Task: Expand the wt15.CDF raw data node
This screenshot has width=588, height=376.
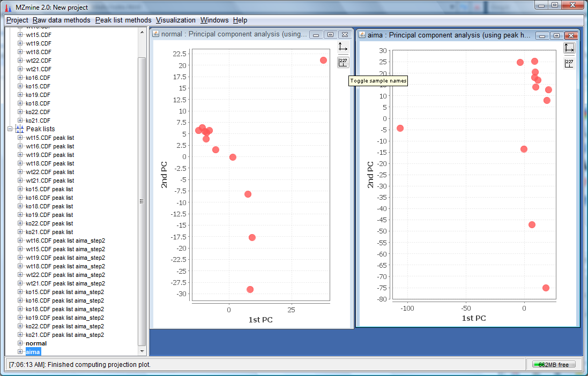Action: [x=20, y=34]
